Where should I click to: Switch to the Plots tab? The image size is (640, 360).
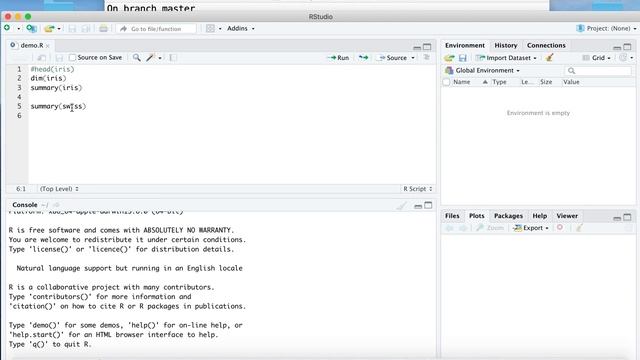pyautogui.click(x=476, y=216)
